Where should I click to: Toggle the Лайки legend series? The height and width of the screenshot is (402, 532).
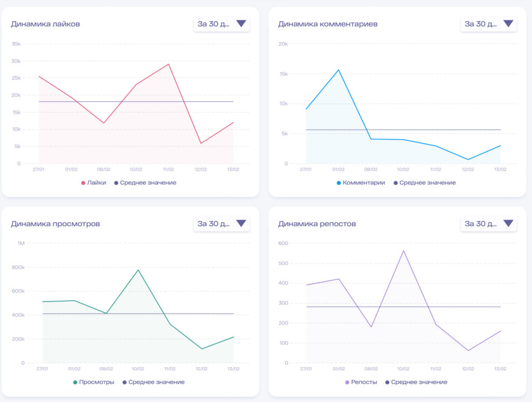pyautogui.click(x=94, y=183)
